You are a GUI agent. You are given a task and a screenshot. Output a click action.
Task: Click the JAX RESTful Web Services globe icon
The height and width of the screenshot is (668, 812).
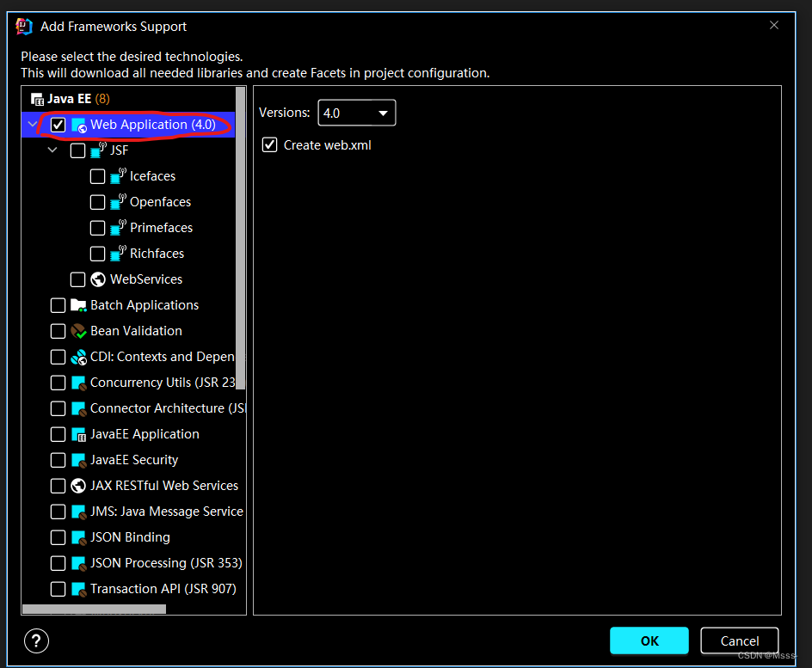pyautogui.click(x=78, y=486)
